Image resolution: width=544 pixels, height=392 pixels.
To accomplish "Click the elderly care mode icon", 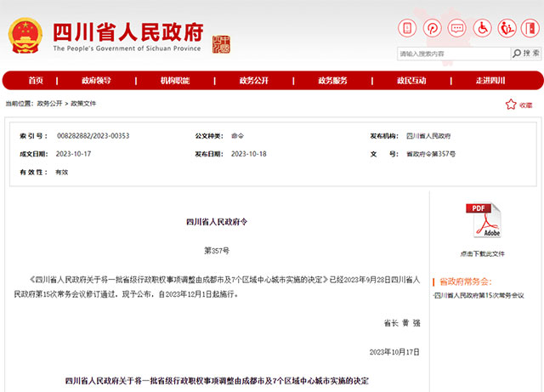I will 507,28.
